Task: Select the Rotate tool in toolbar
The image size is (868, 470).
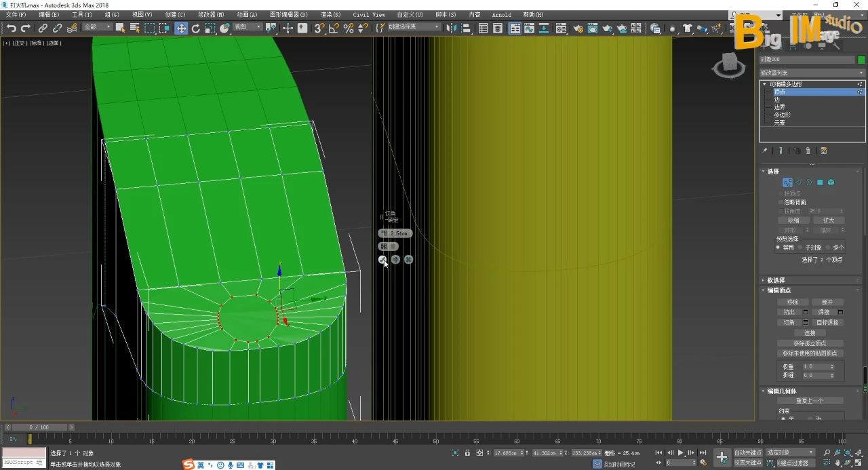Action: coord(196,28)
